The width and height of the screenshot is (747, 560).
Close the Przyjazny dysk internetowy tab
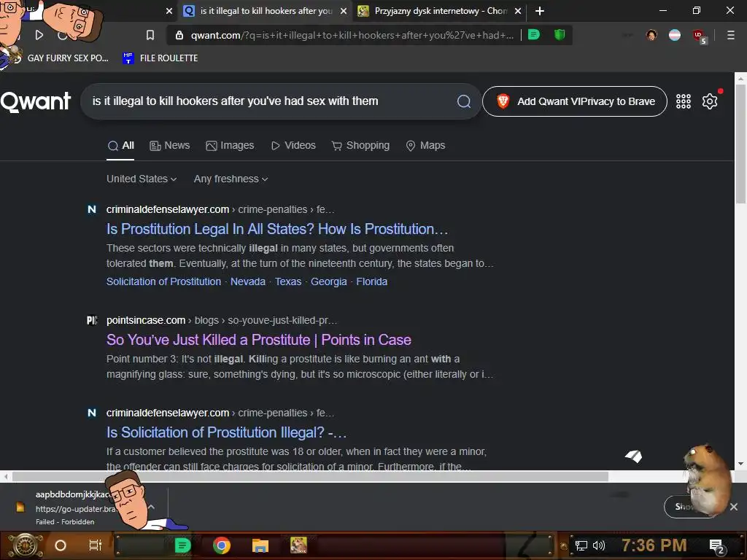518,10
